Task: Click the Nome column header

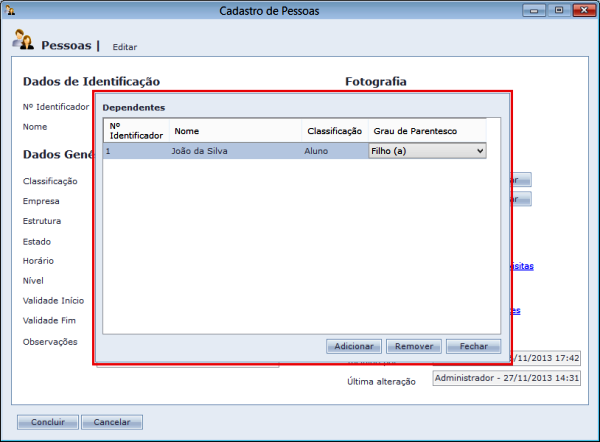Action: pyautogui.click(x=234, y=130)
